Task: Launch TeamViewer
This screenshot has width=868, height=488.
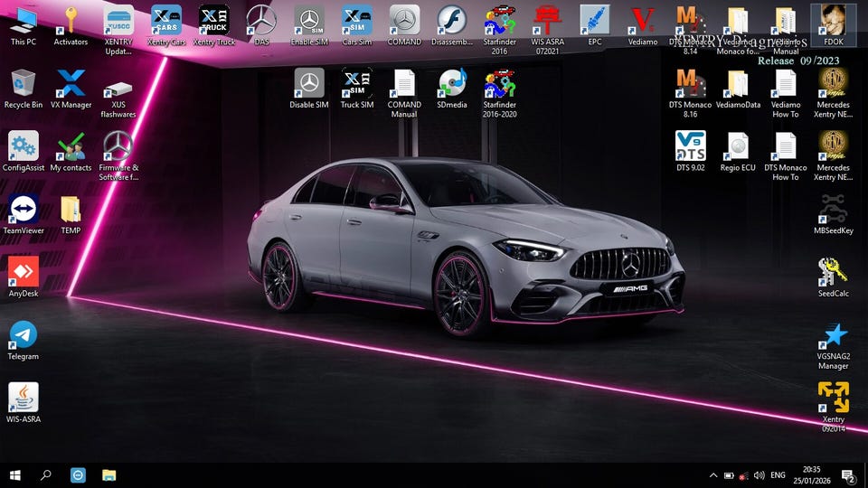Action: (24, 215)
